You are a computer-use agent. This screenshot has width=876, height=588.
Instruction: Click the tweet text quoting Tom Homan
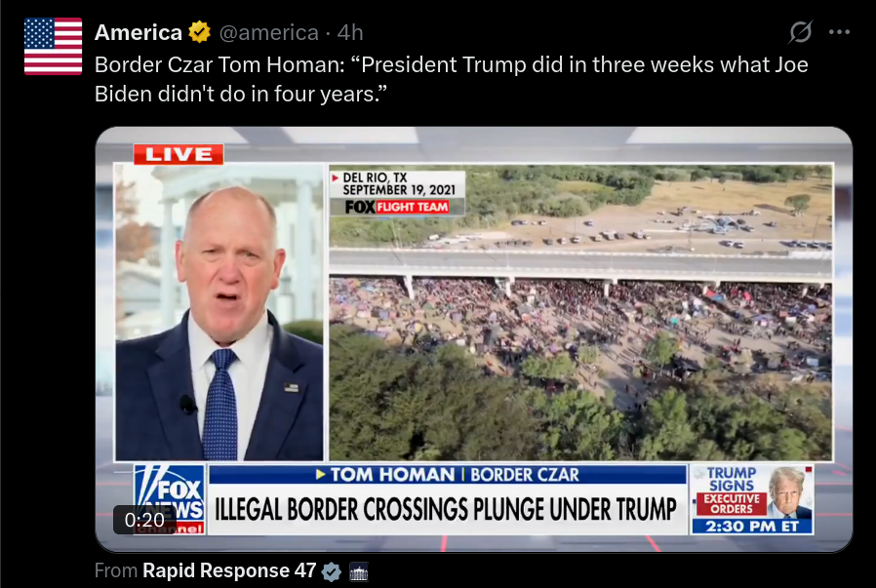point(452,79)
